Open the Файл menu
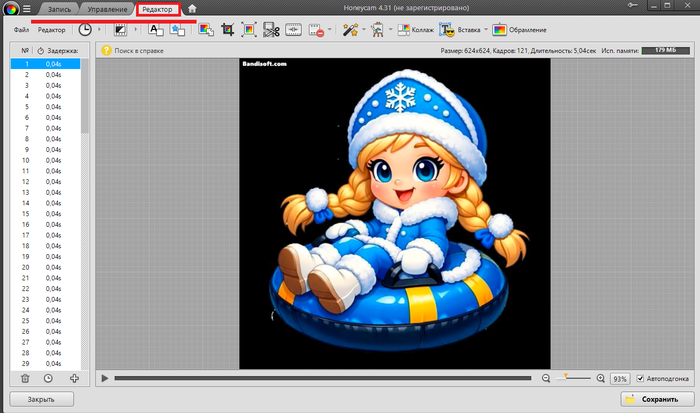The image size is (700, 413). (x=22, y=30)
